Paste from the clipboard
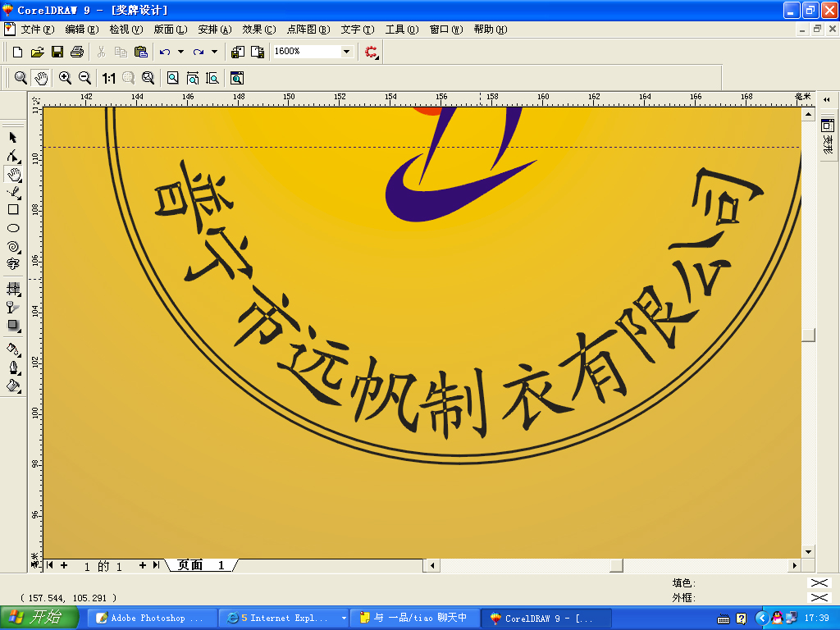 click(141, 52)
